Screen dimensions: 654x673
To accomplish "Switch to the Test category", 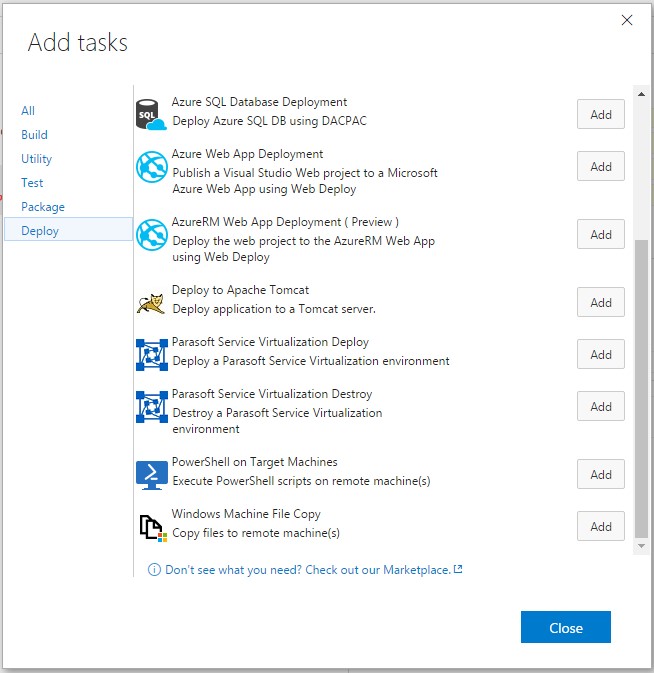I will [32, 183].
